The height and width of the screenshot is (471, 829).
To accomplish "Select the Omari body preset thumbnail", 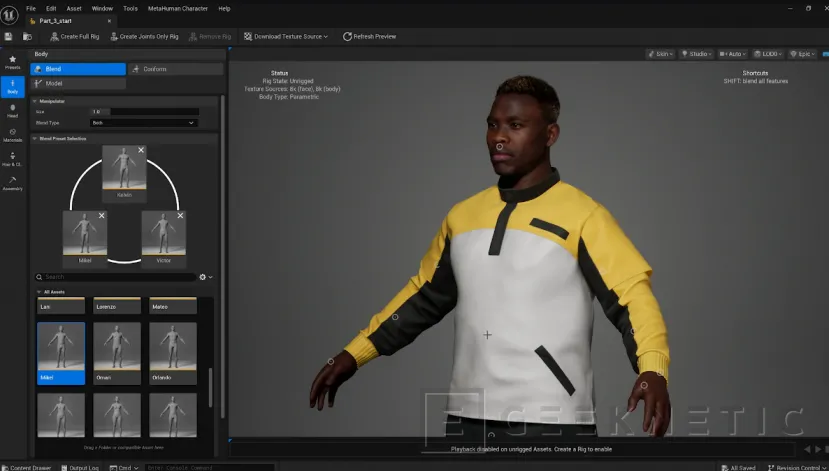I will click(117, 353).
